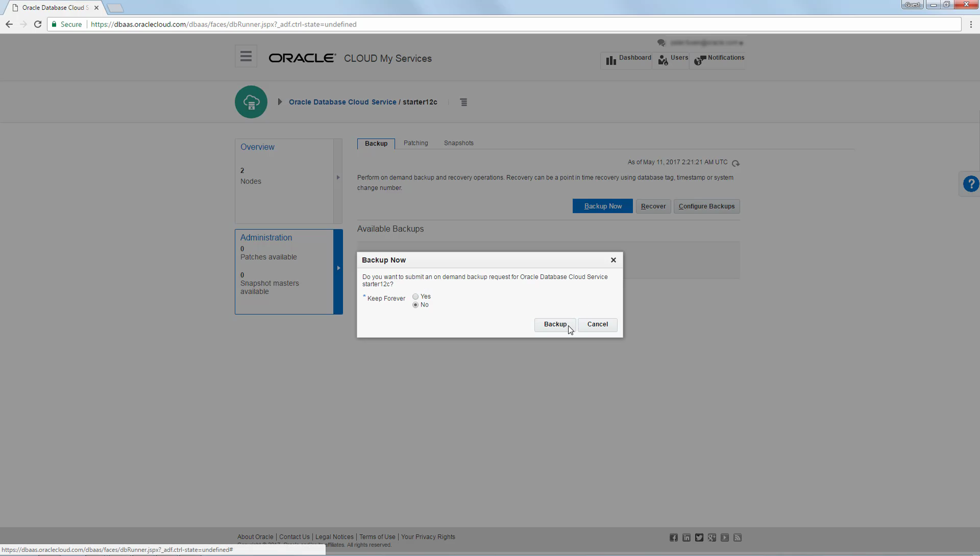Click 'Patches available' text

pos(268,258)
